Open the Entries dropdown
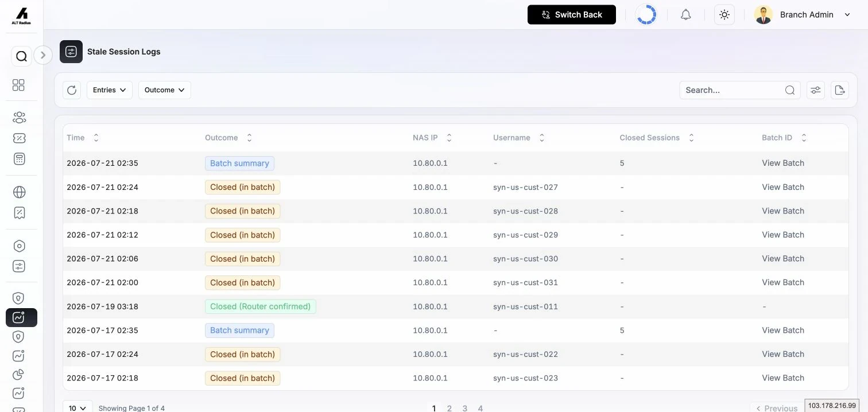This screenshot has width=868, height=412. point(110,90)
